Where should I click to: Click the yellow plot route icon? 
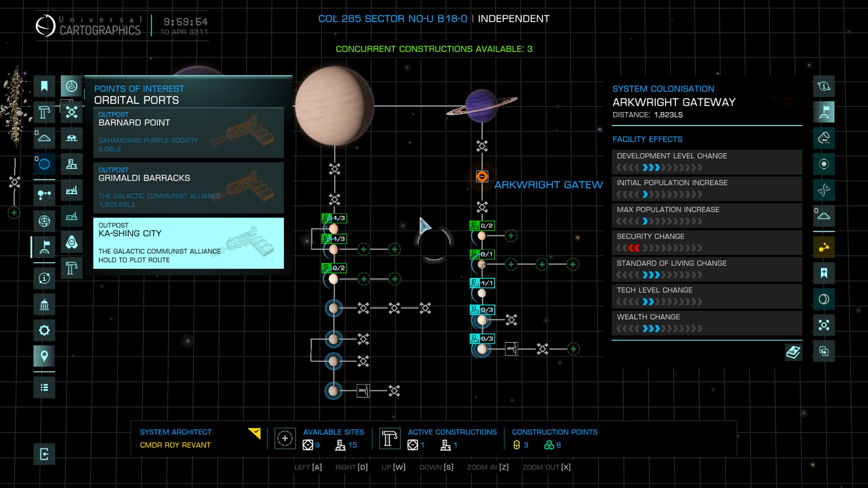[x=824, y=247]
